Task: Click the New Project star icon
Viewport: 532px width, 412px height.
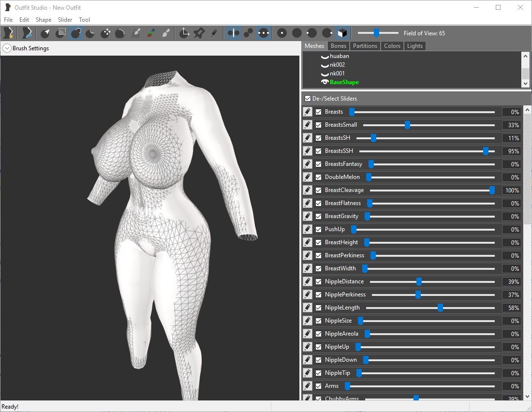Action: pyautogui.click(x=9, y=33)
